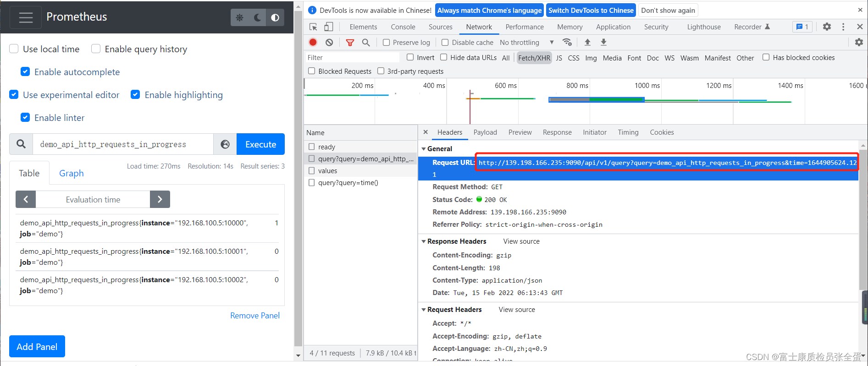Open network conditions wifi icon
This screenshot has width=868, height=366.
567,42
